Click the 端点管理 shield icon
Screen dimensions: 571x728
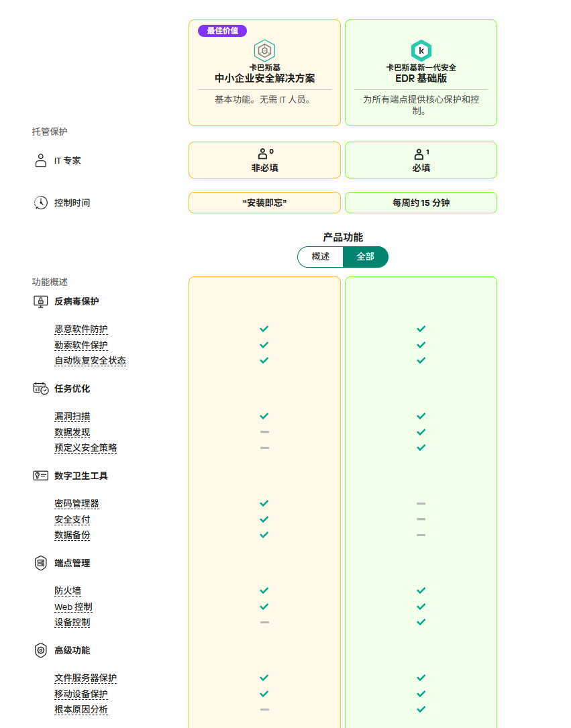click(x=40, y=563)
